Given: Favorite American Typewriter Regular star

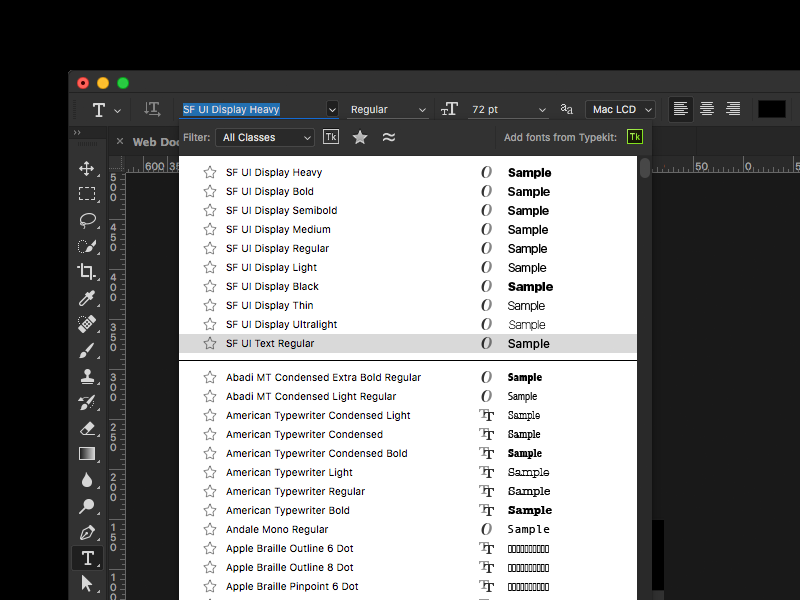Looking at the screenshot, I should 210,491.
